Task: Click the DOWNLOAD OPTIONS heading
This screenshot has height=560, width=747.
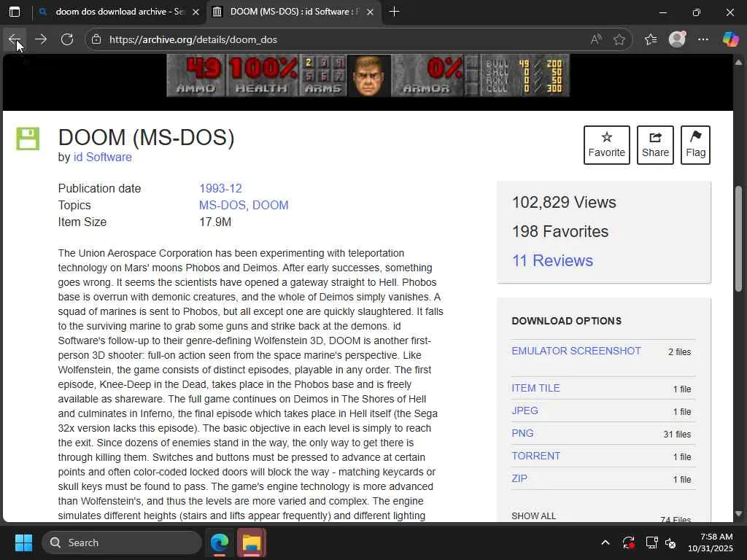Action: tap(566, 321)
